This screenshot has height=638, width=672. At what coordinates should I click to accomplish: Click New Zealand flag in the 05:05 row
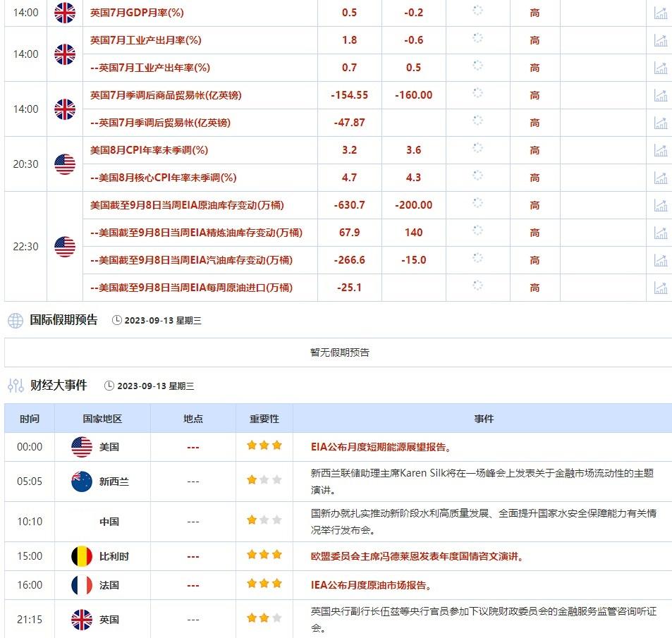click(x=80, y=481)
